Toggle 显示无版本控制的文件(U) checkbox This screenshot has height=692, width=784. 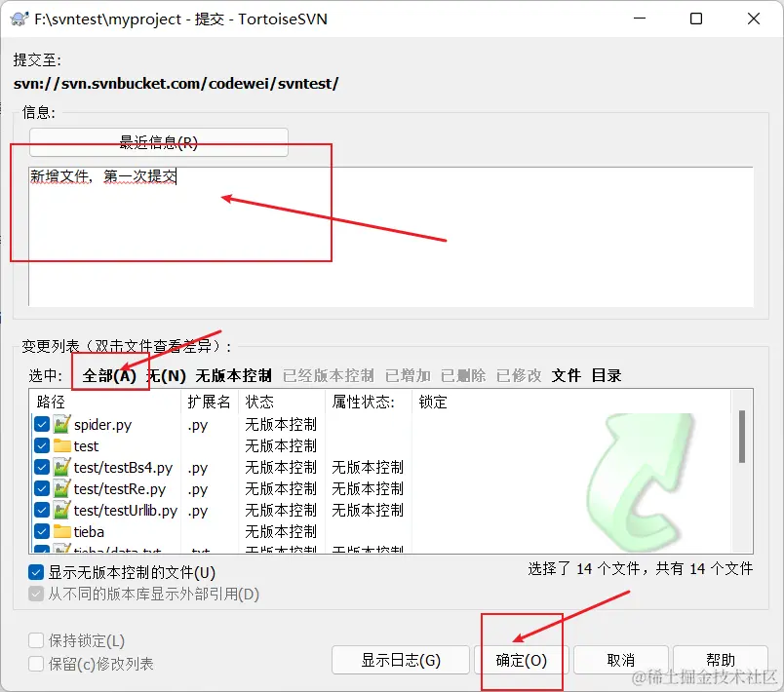point(36,572)
